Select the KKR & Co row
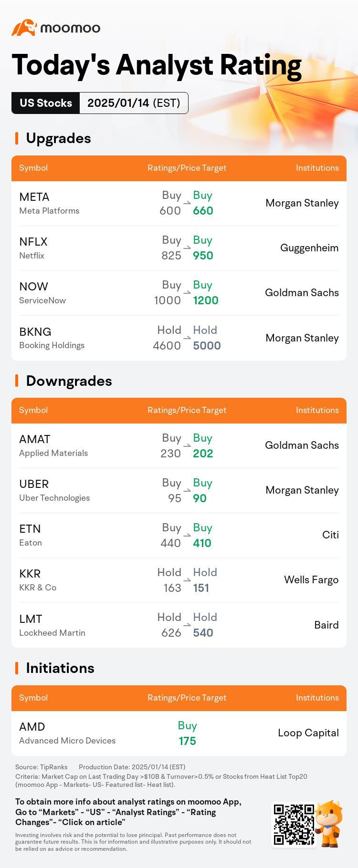 179,580
